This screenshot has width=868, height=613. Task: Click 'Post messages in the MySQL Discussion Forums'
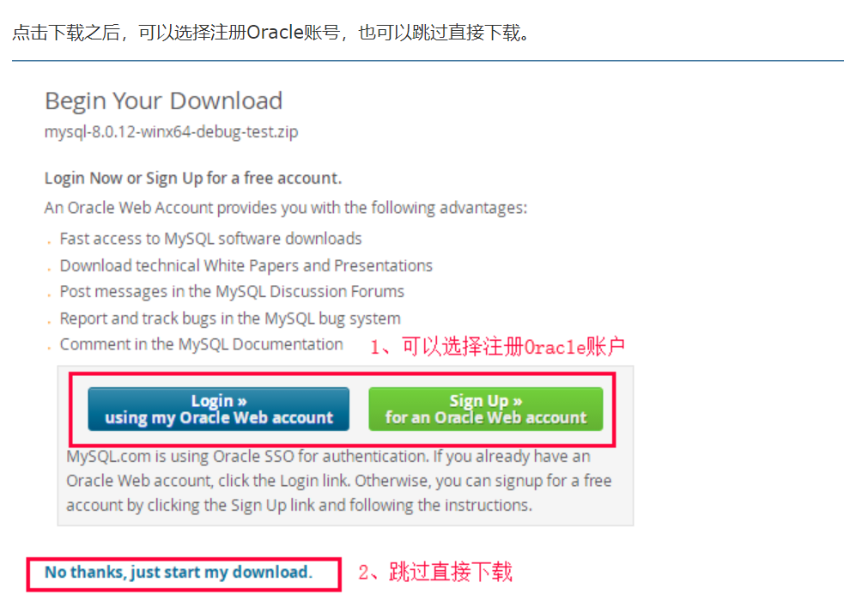point(232,292)
